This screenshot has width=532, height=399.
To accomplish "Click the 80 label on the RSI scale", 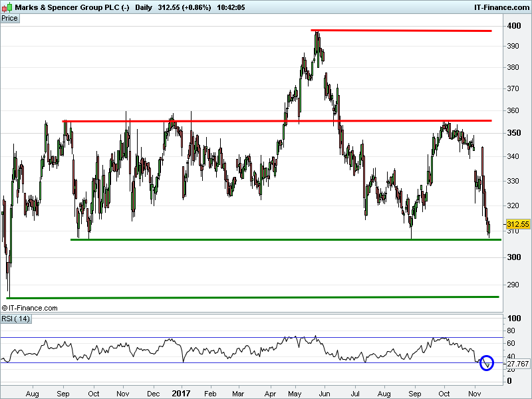I will [x=511, y=331].
